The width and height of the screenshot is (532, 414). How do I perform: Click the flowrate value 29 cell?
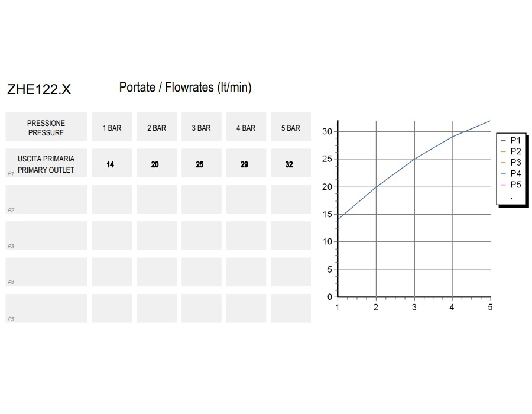click(x=246, y=163)
